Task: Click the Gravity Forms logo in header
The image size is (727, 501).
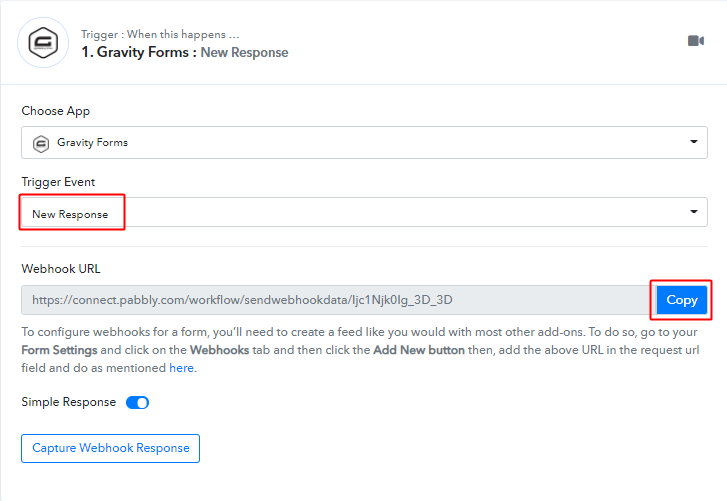Action: coord(43,43)
